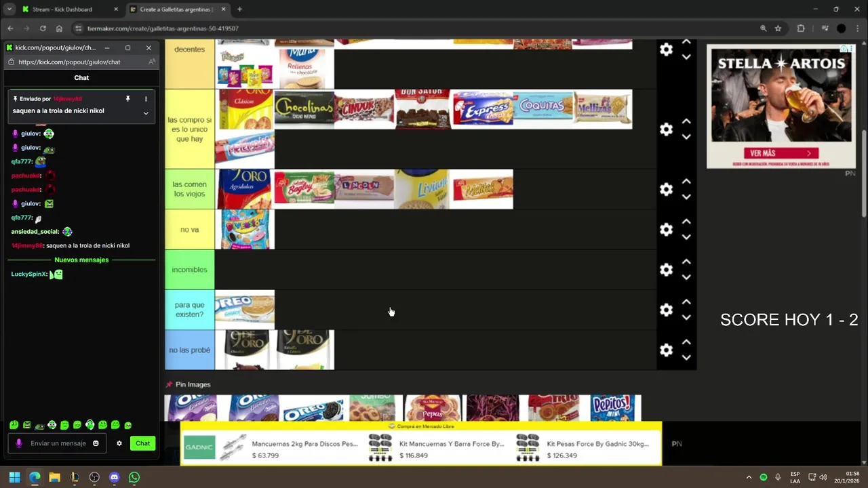Select the Lincoln cookie image
868x488 pixels.
coord(364,189)
